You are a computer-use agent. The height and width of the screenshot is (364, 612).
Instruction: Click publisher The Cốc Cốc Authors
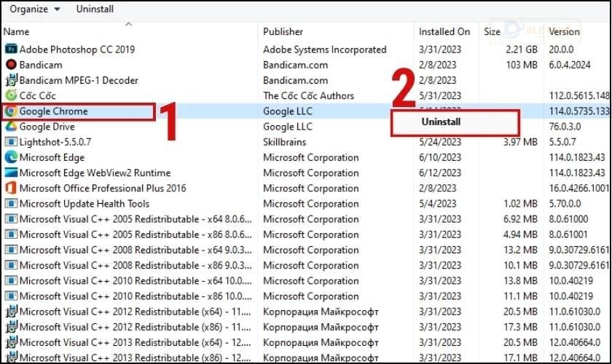(308, 95)
